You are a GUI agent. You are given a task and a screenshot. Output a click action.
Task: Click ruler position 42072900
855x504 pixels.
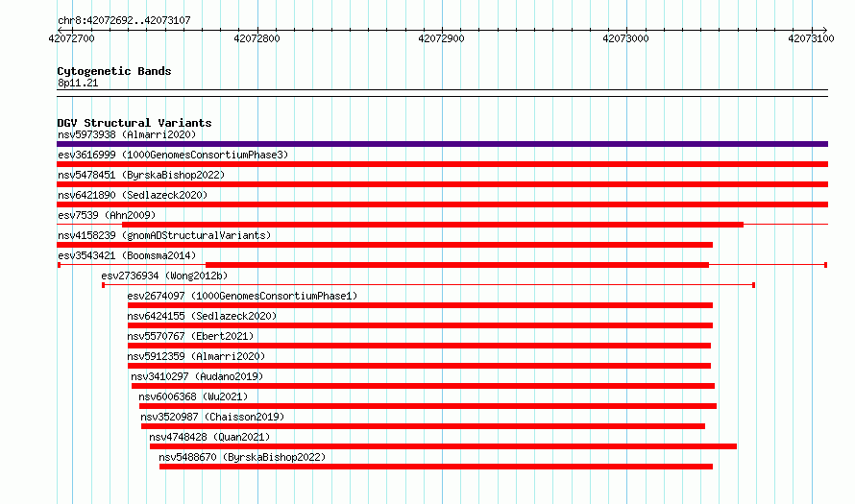click(441, 38)
